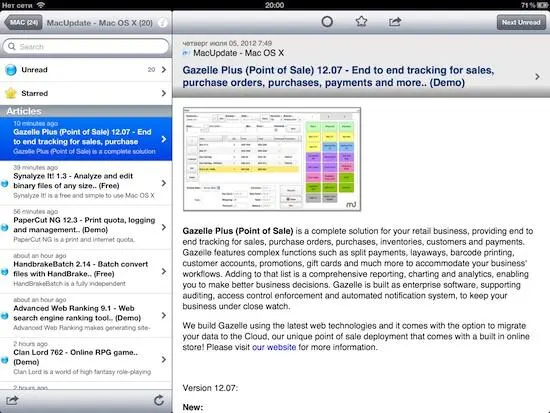Click the chevron on the Clan Lord row
550x413 pixels.
(164, 360)
